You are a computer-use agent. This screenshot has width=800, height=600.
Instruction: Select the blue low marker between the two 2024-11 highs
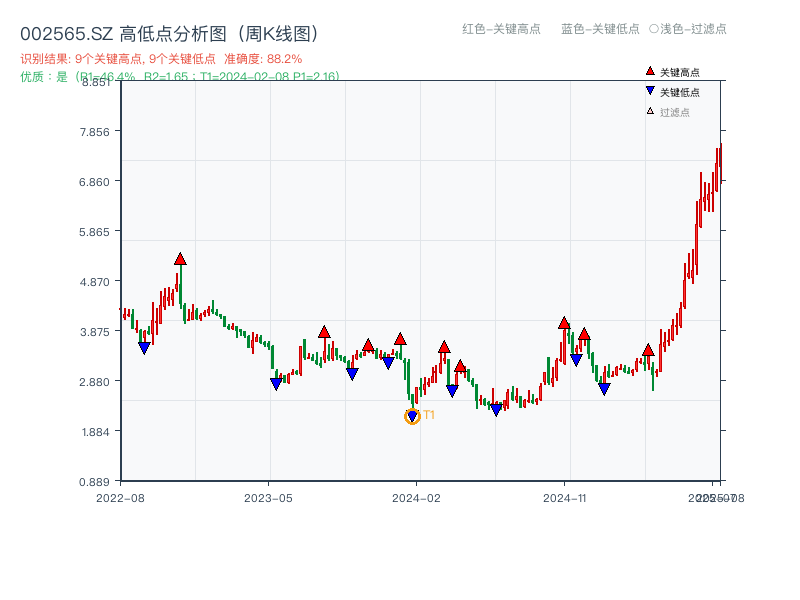tap(576, 360)
